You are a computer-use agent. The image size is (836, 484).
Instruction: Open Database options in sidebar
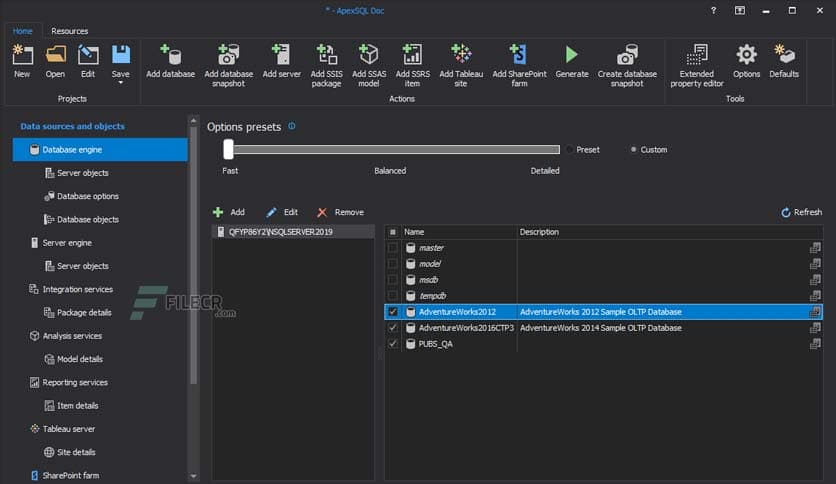(82, 196)
